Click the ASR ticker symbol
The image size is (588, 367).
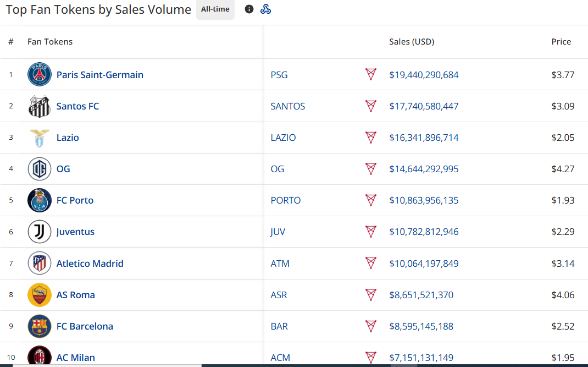[x=279, y=295]
